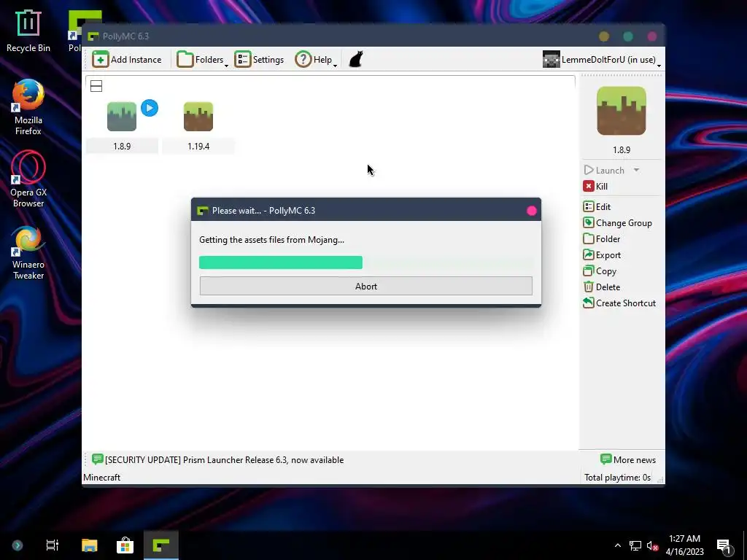Click the black cat icon in toolbar
Image resolution: width=747 pixels, height=560 pixels.
[x=356, y=60]
